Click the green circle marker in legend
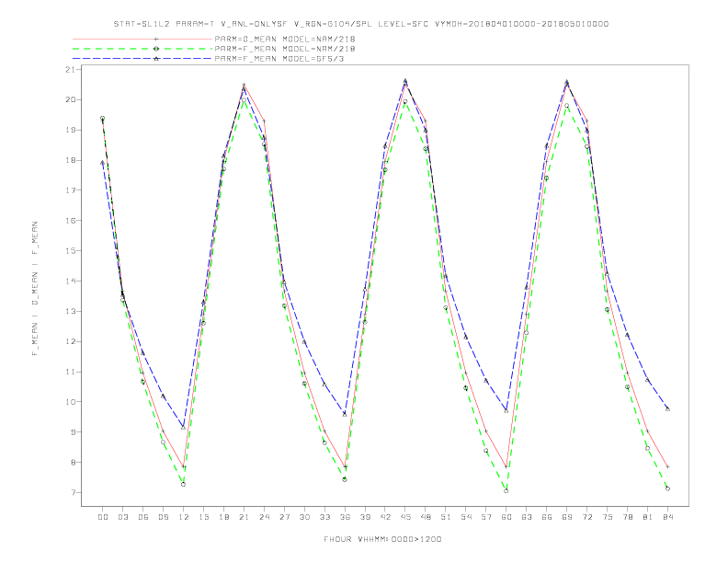The height and width of the screenshot is (563, 728). (x=156, y=49)
